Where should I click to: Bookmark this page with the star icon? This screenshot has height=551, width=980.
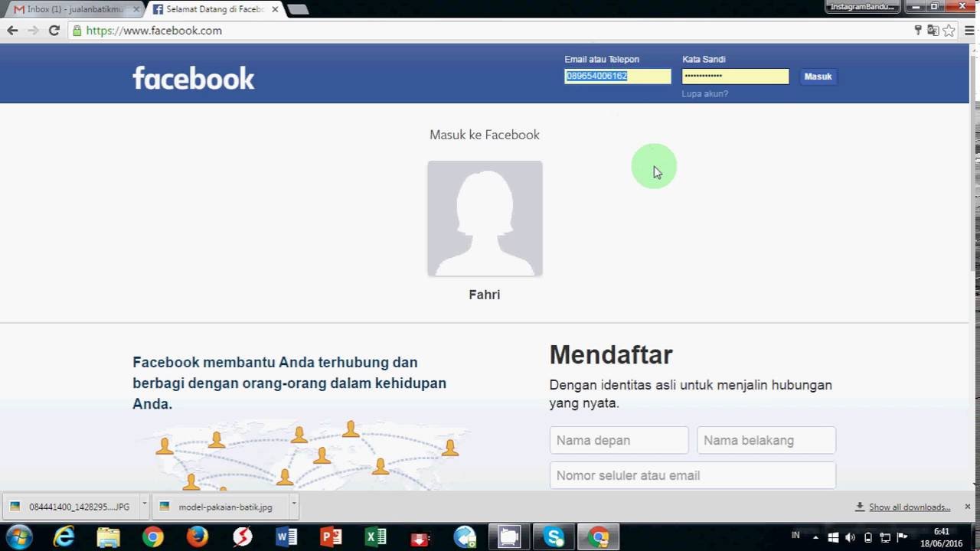point(949,31)
